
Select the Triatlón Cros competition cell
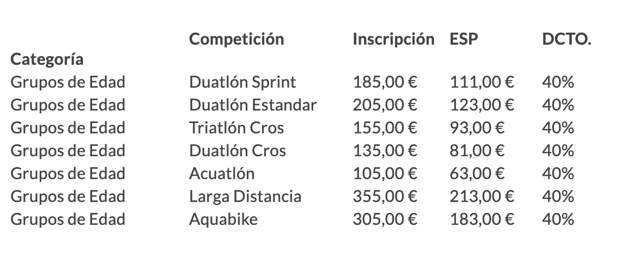(x=236, y=128)
